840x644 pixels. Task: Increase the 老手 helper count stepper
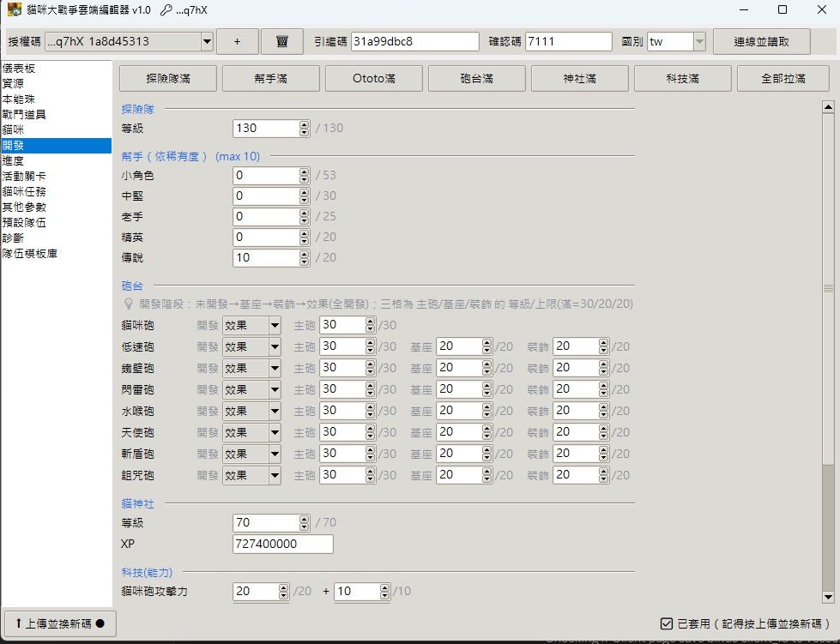click(x=305, y=213)
